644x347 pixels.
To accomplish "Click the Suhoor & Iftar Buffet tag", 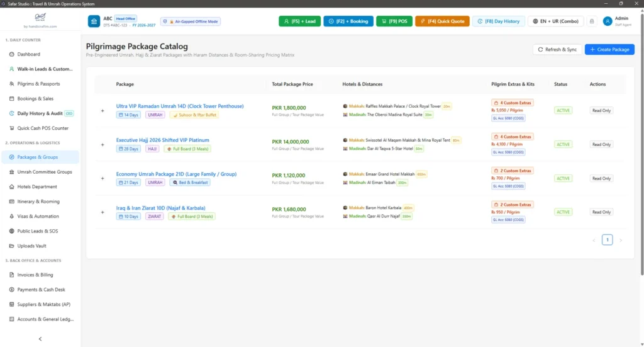I will pos(194,115).
